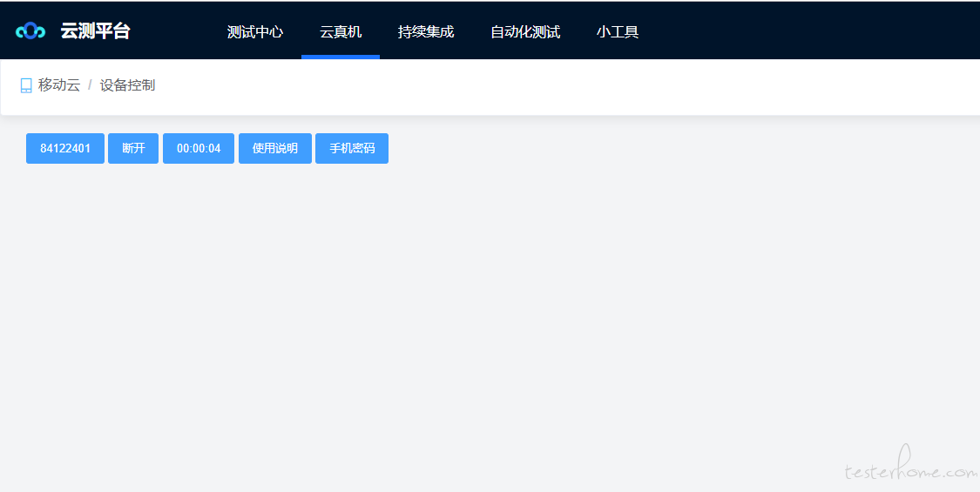Click the 云测平台 cloud logo icon
This screenshot has height=492, width=980.
pyautogui.click(x=30, y=30)
